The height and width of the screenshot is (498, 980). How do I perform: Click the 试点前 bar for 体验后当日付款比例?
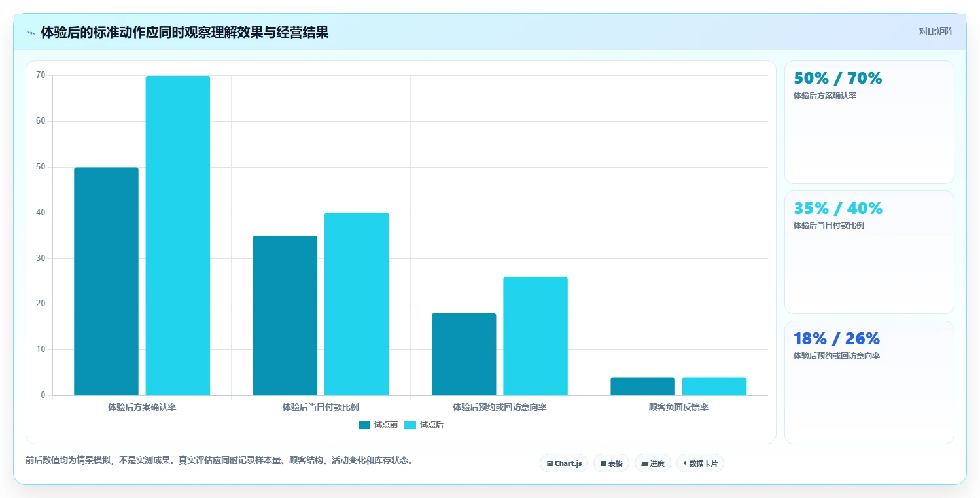click(285, 315)
